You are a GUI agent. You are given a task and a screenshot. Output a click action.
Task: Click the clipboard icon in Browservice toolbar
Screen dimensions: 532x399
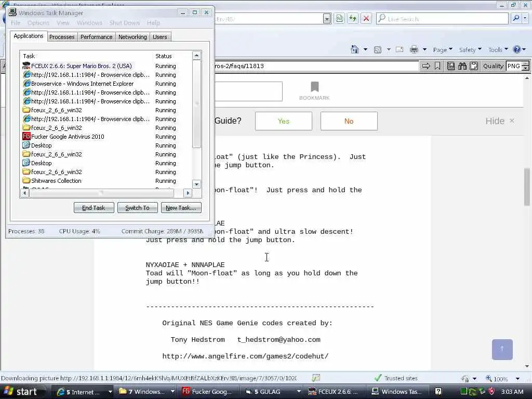click(474, 66)
